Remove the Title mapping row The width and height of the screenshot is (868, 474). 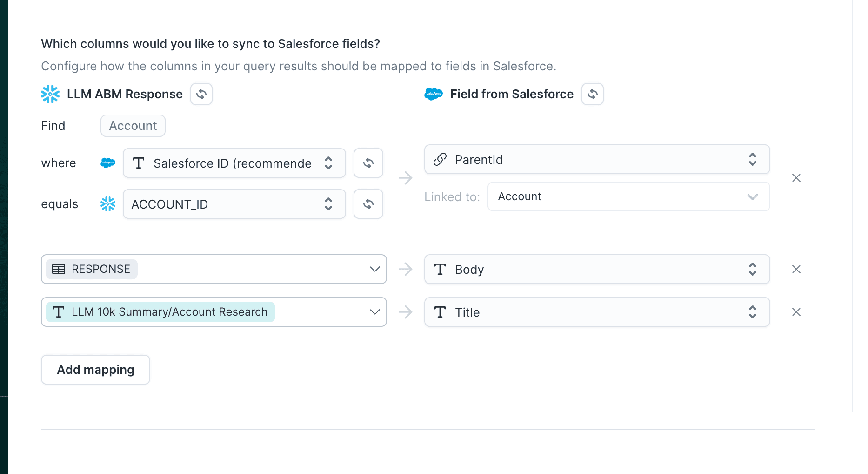[x=796, y=312]
